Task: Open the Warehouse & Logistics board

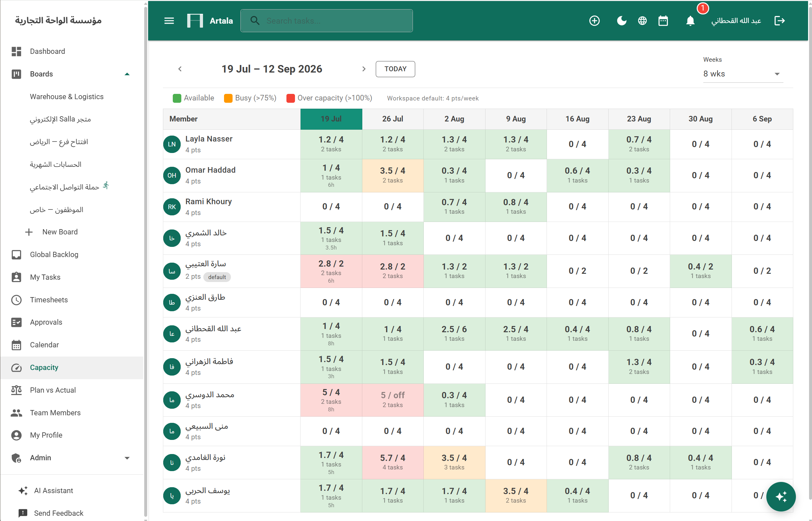Action: [67, 97]
